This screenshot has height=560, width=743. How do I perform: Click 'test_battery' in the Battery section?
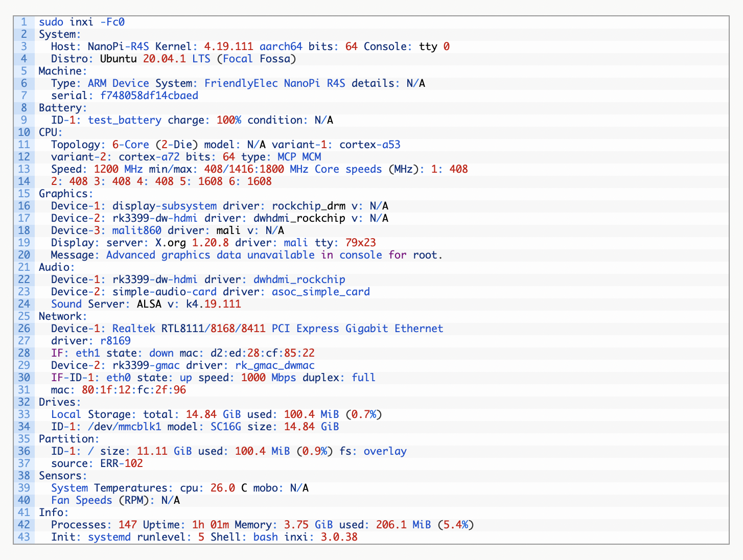pyautogui.click(x=125, y=120)
